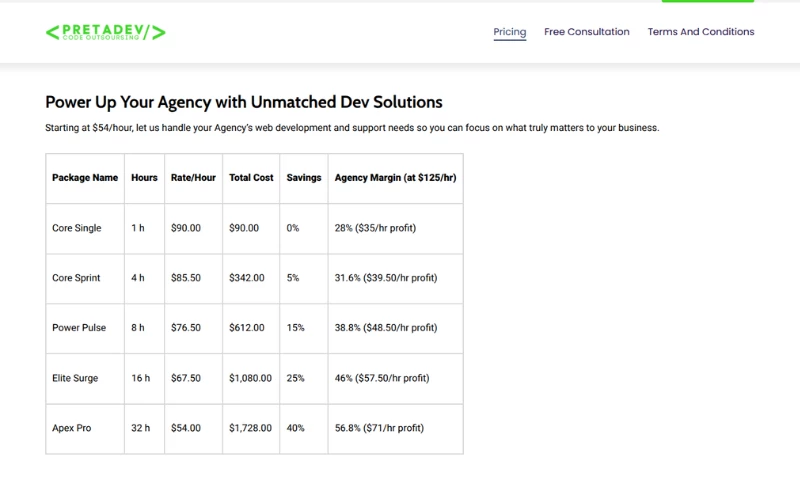The image size is (800, 480).
Task: Click the Rate/Hour column header
Action: pyautogui.click(x=193, y=178)
